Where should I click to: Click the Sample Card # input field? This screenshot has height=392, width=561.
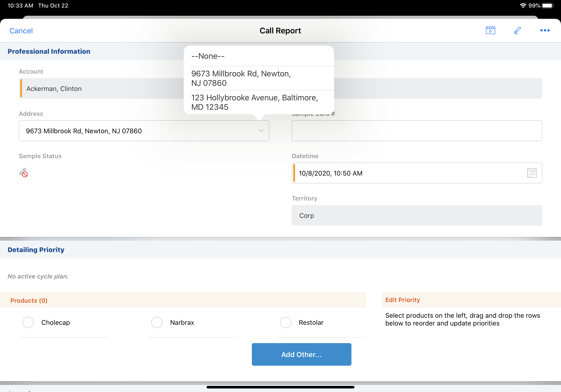417,131
